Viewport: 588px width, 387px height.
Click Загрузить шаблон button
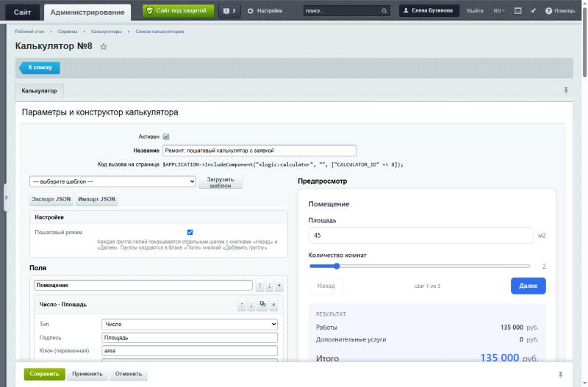220,182
